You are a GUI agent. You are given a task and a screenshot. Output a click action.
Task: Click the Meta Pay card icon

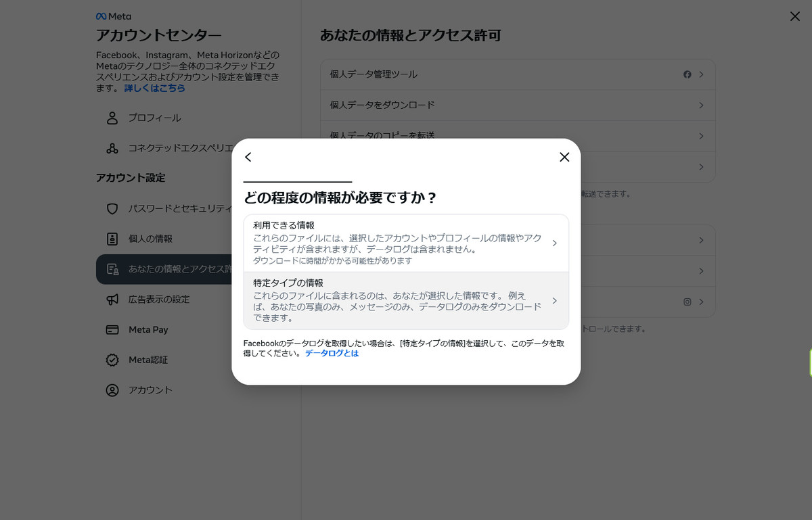112,330
